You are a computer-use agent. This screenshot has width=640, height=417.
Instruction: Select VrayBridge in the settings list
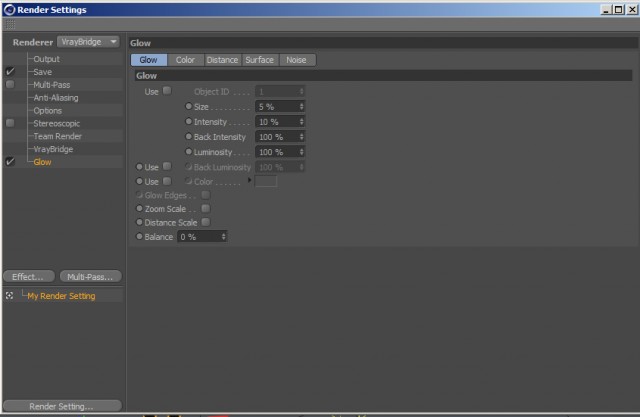tap(53, 149)
